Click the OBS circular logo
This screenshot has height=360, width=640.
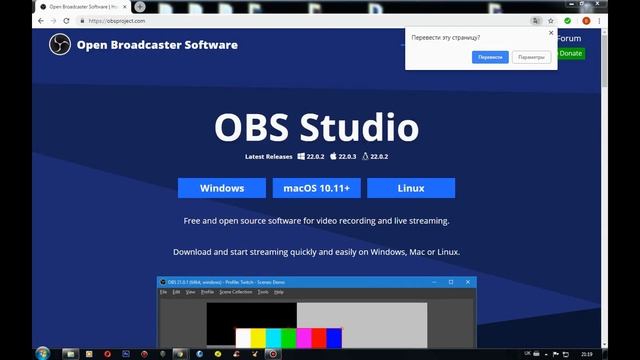click(x=60, y=44)
